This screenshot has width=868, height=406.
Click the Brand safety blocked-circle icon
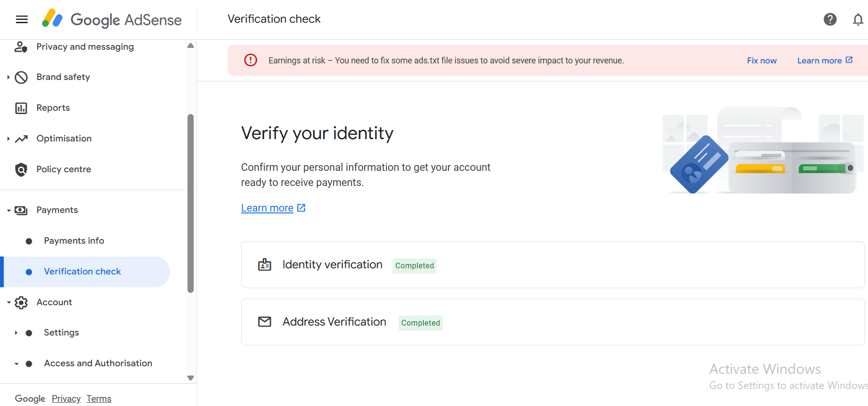click(21, 77)
